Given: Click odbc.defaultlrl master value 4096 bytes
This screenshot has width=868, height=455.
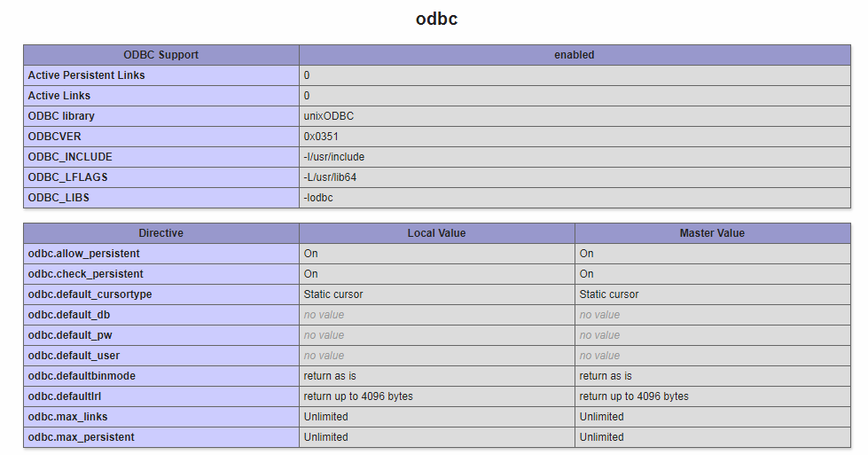Looking at the screenshot, I should coord(634,396).
